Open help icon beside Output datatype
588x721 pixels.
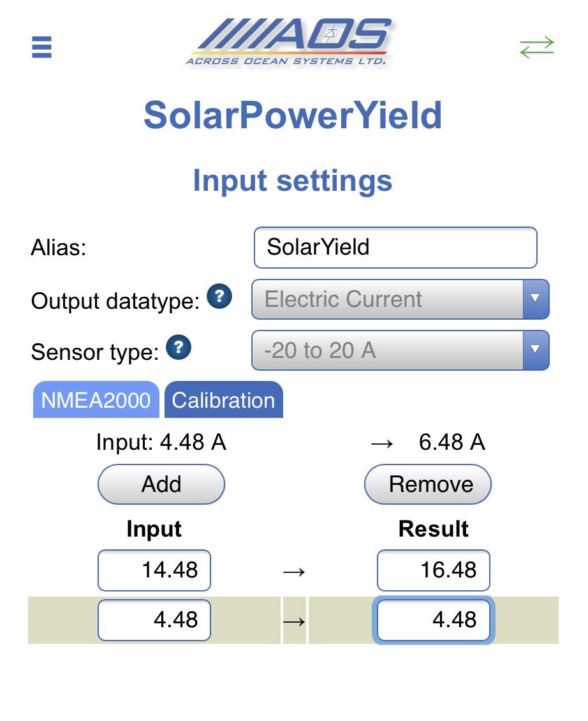click(219, 296)
